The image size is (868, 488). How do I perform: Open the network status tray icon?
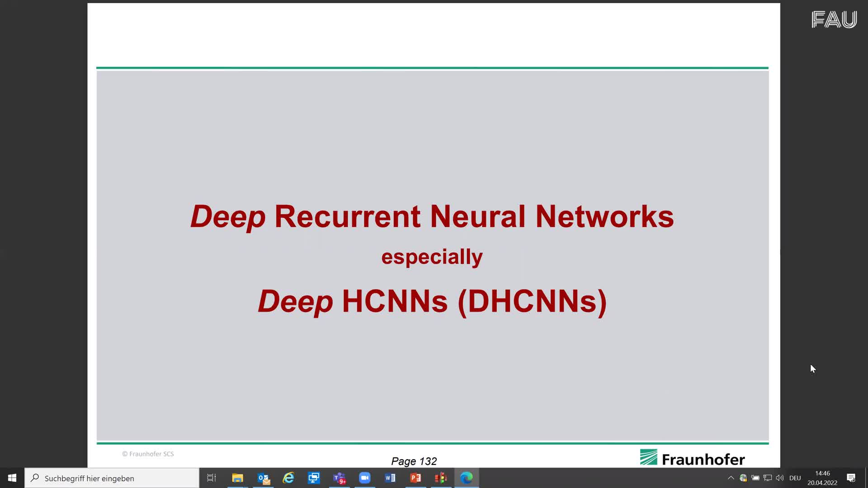click(768, 478)
